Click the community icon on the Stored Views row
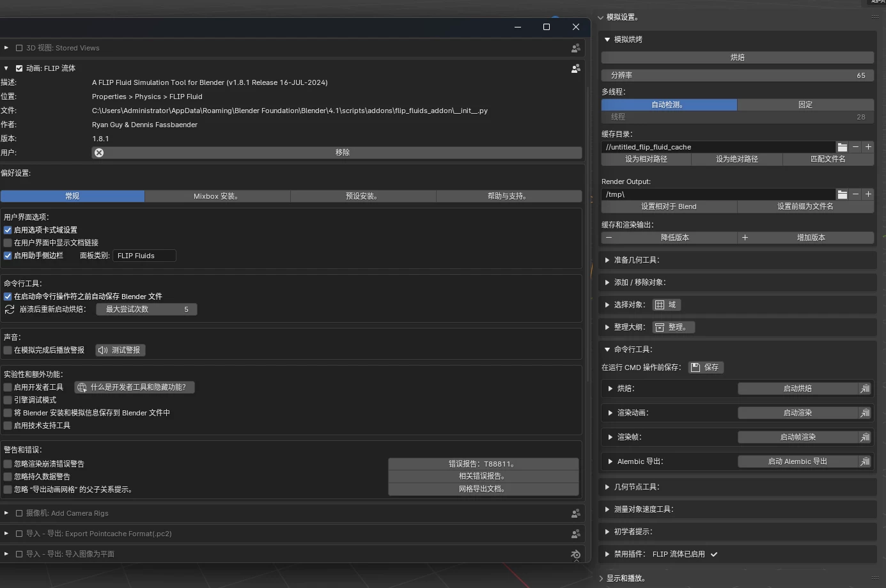Screen dimensions: 886x588 576,48
